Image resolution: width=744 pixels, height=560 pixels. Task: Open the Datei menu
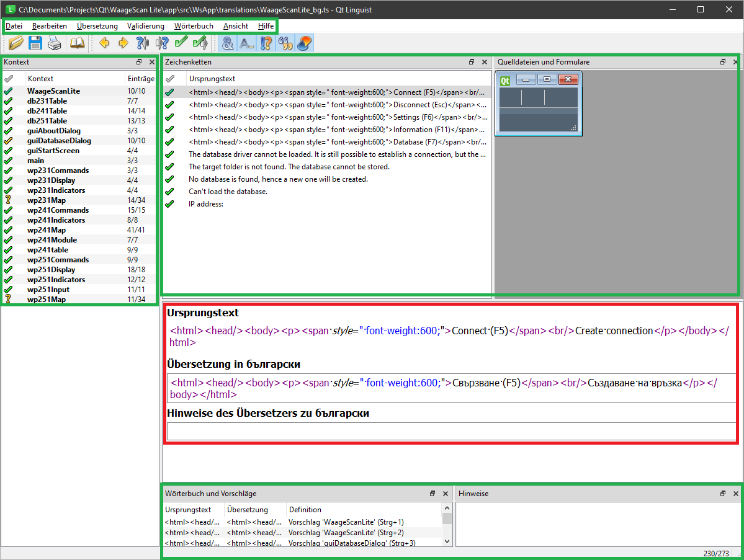pos(14,26)
